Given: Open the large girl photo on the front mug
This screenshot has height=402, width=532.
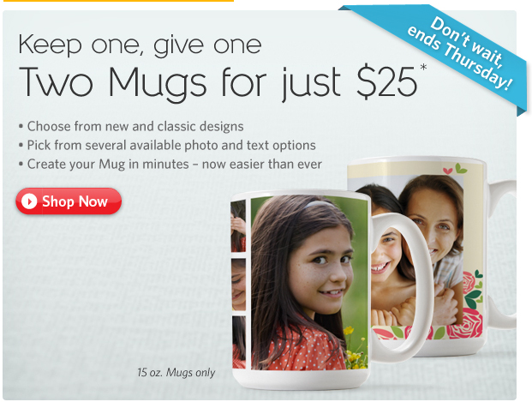Looking at the screenshot, I should 309,283.
